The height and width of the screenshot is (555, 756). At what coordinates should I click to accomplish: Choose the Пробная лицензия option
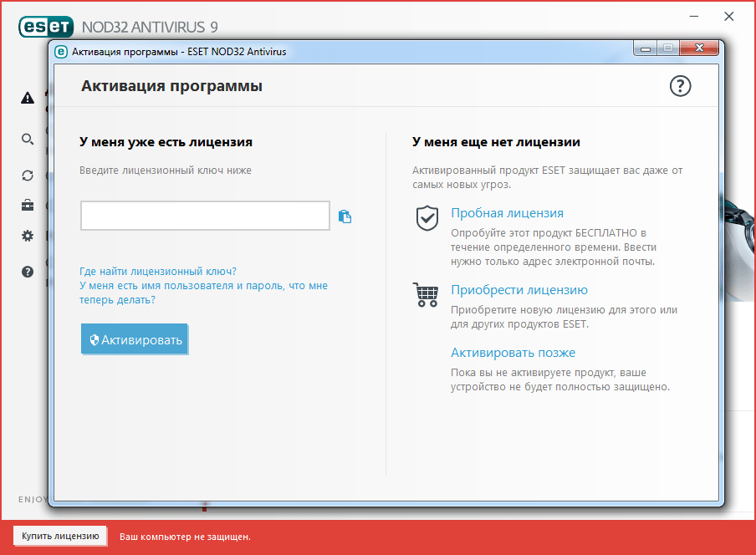(507, 213)
